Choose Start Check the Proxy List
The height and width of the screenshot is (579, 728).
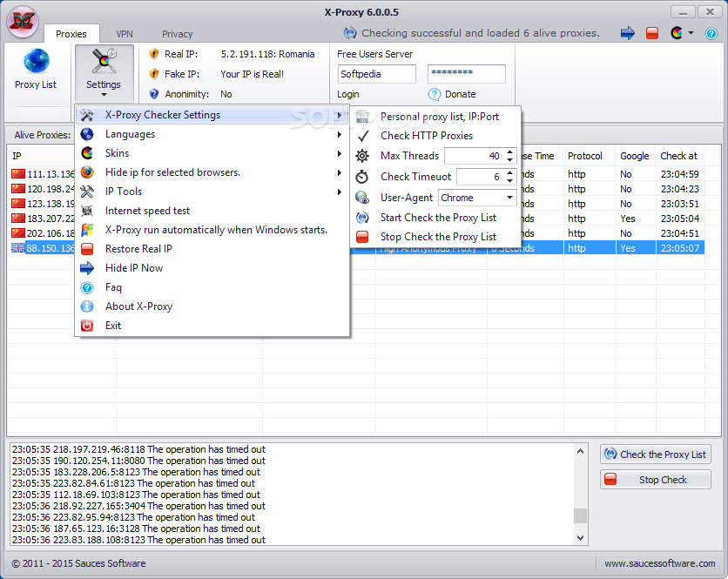(438, 218)
